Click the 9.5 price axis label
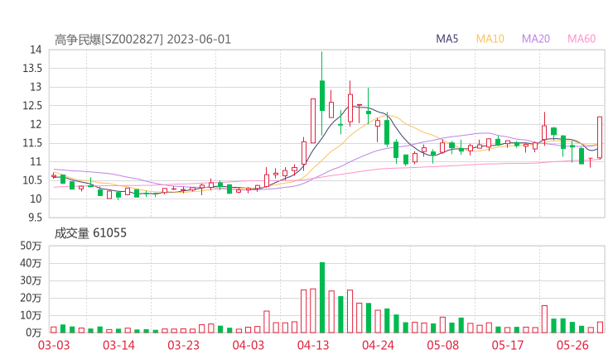Image resolution: width=613 pixels, height=364 pixels. click(x=35, y=218)
